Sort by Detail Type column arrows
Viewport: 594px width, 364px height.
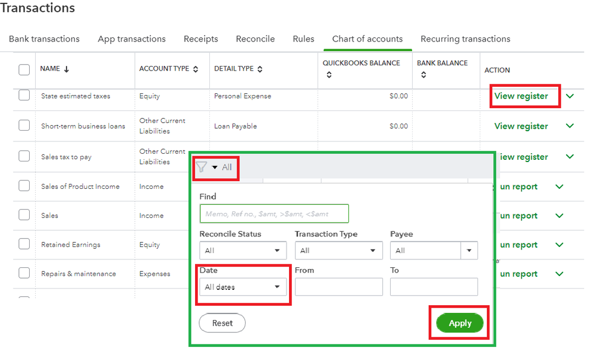pyautogui.click(x=260, y=69)
